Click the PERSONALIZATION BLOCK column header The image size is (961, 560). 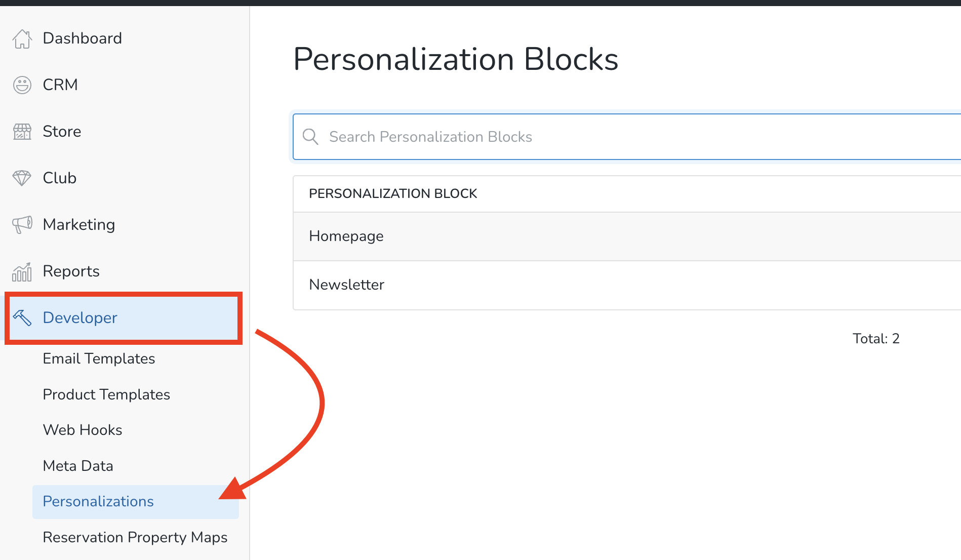point(393,193)
